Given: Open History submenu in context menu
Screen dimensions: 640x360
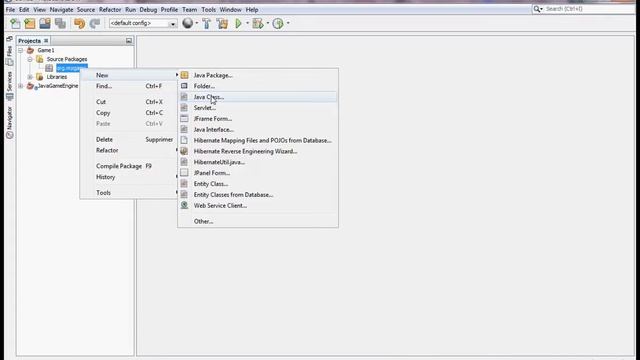Looking at the screenshot, I should 129,177.
